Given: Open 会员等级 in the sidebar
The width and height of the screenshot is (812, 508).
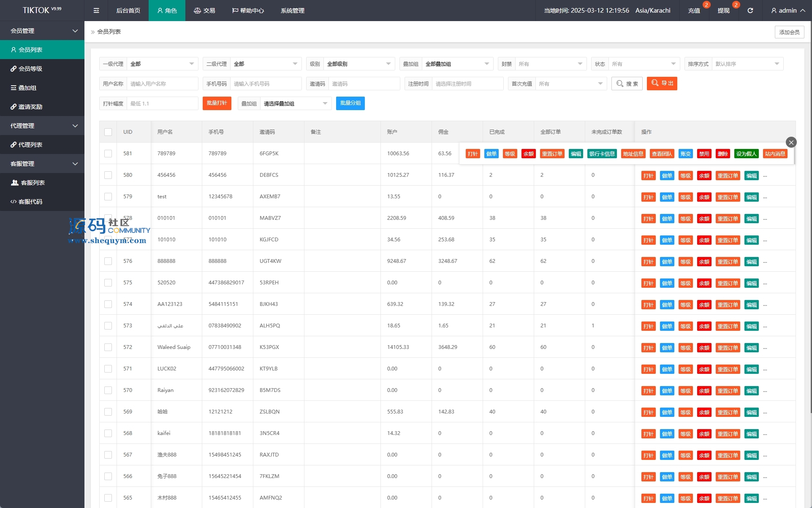Looking at the screenshot, I should 42,69.
